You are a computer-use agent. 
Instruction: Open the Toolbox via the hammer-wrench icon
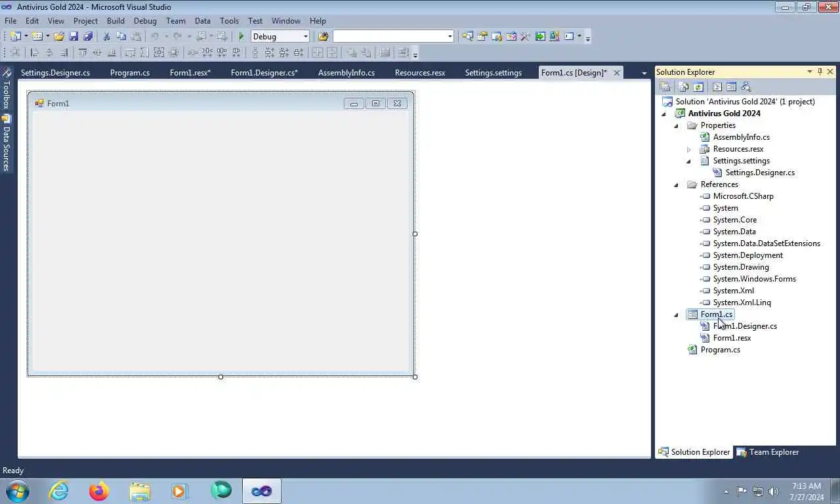[x=526, y=37]
